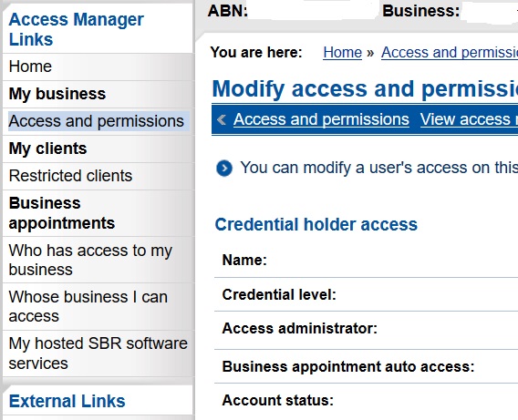
Task: Click Access and permissions link in blue bar
Action: 321,119
